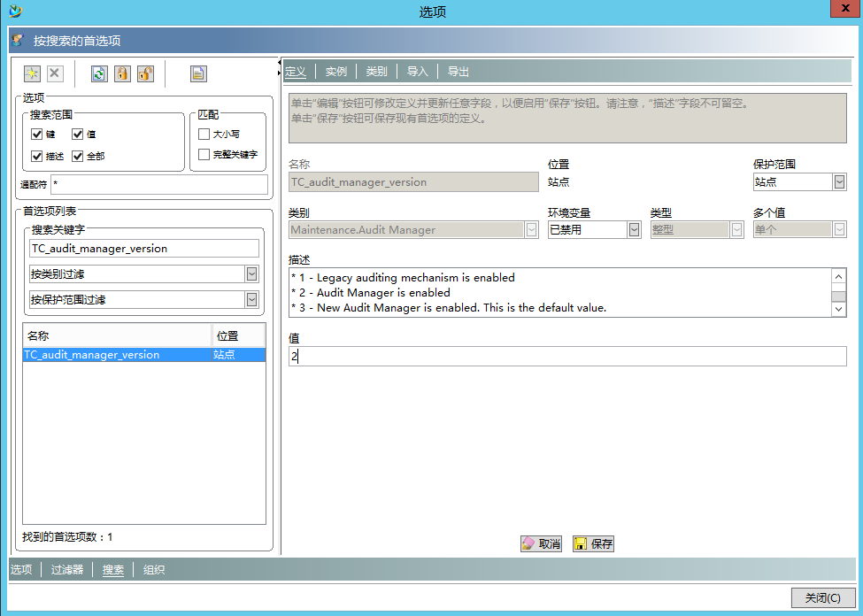
Task: Open the 按类别过滤 dropdown
Action: pos(251,273)
